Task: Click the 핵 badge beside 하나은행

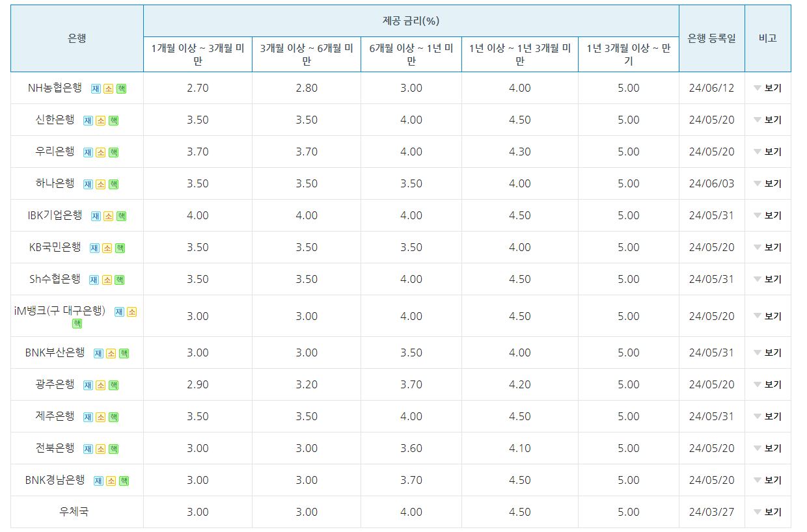Action: pos(113,184)
